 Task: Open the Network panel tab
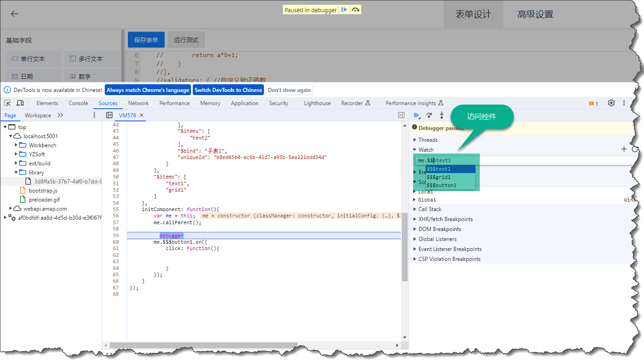pos(138,103)
